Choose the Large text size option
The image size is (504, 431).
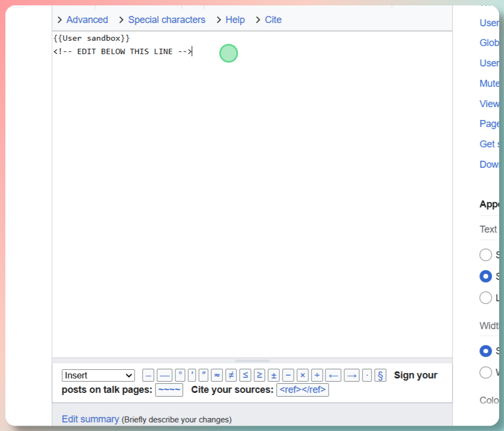pyautogui.click(x=486, y=298)
